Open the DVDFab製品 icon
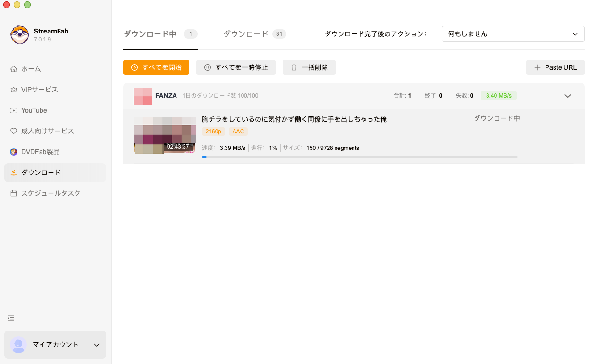This screenshot has height=364, width=596. pyautogui.click(x=14, y=152)
